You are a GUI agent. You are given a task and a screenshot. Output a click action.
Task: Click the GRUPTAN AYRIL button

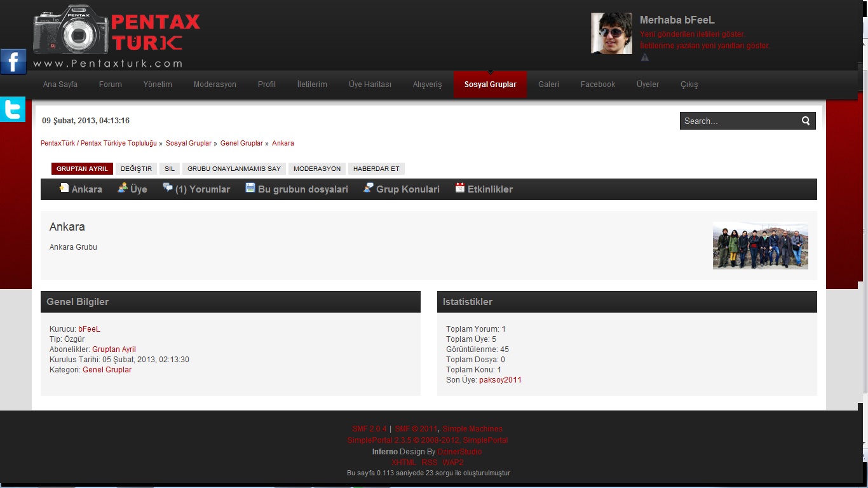click(x=82, y=169)
